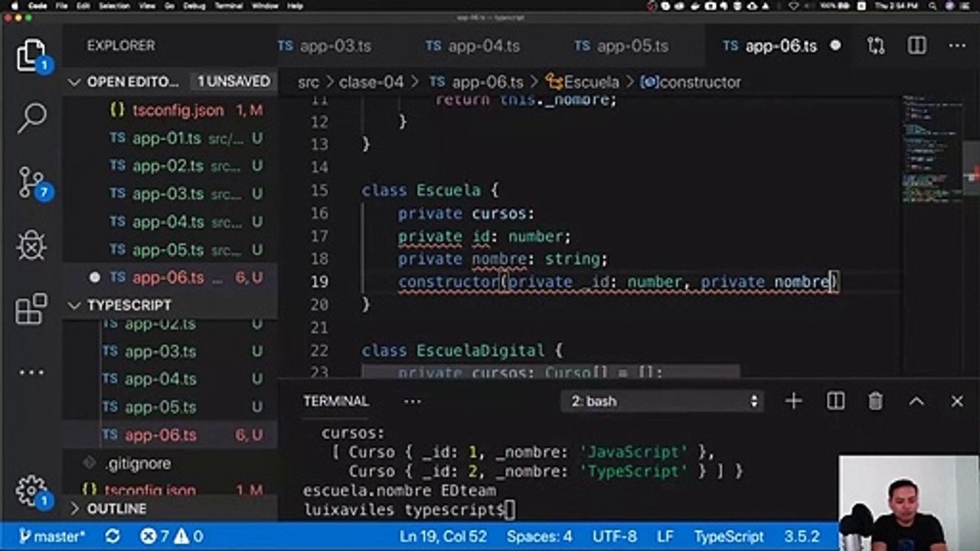Synchronize changes icon in status bar
Image resolution: width=980 pixels, height=551 pixels.
click(113, 536)
